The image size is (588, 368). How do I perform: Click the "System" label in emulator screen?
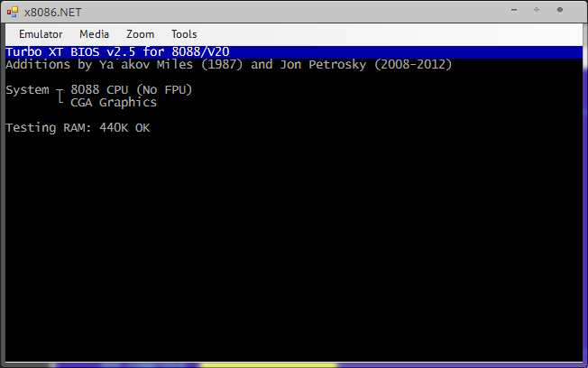click(27, 90)
